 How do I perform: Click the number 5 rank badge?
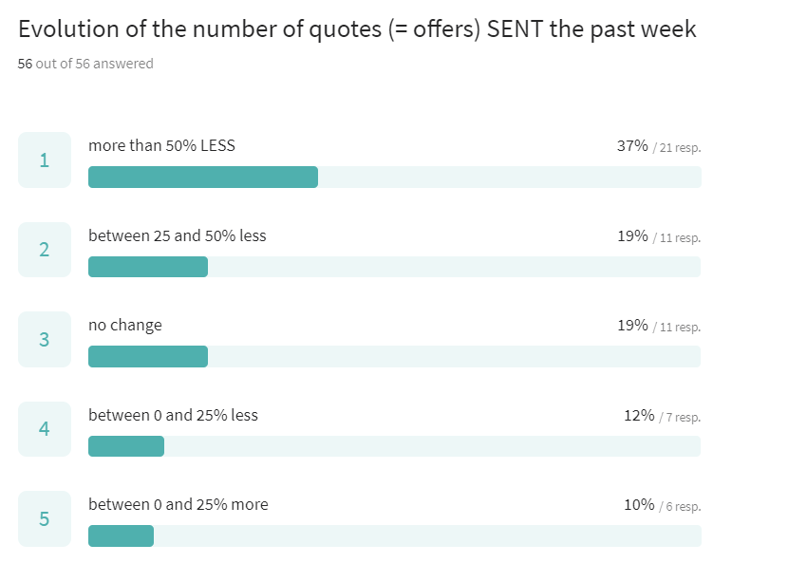click(44, 519)
